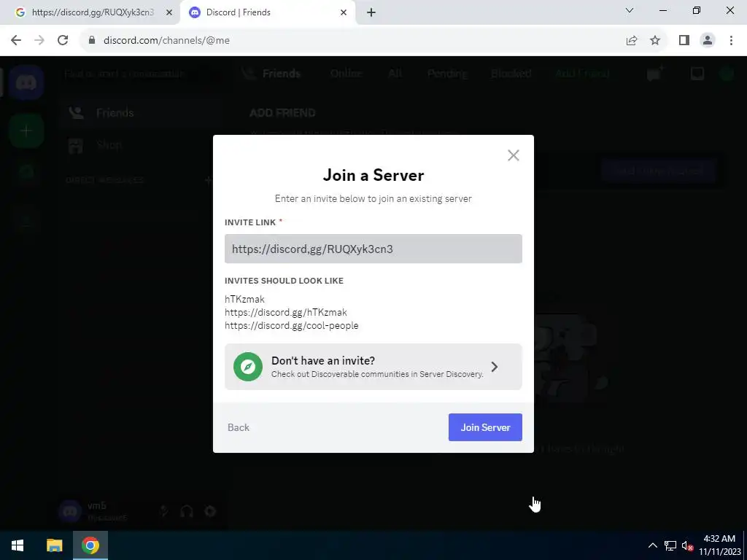Bookmark this page with star
Image resolution: width=747 pixels, height=560 pixels.
click(x=655, y=41)
